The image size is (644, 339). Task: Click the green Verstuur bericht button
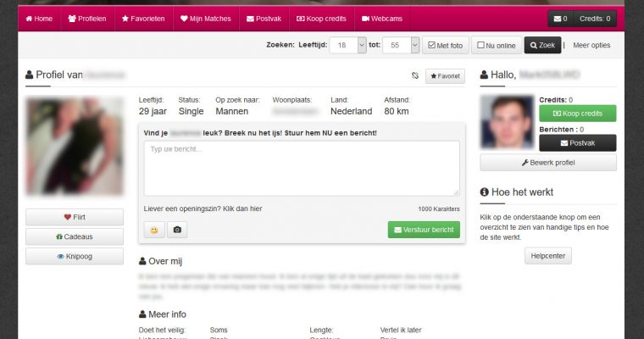point(424,230)
